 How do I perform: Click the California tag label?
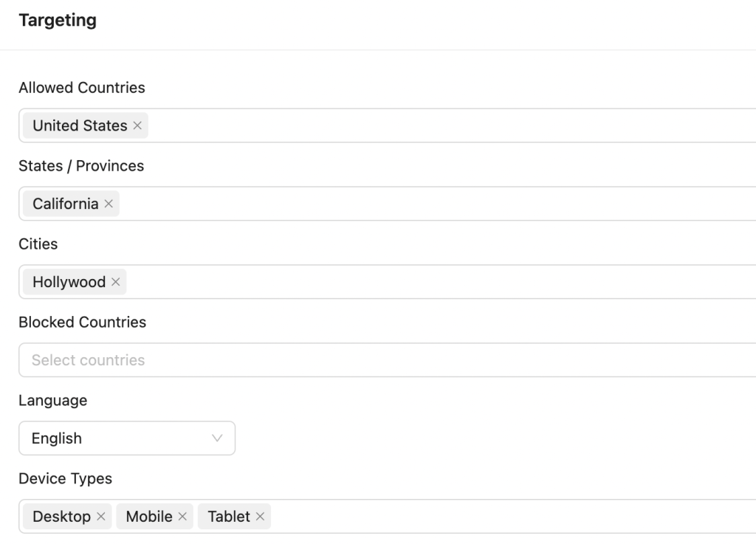tap(65, 204)
